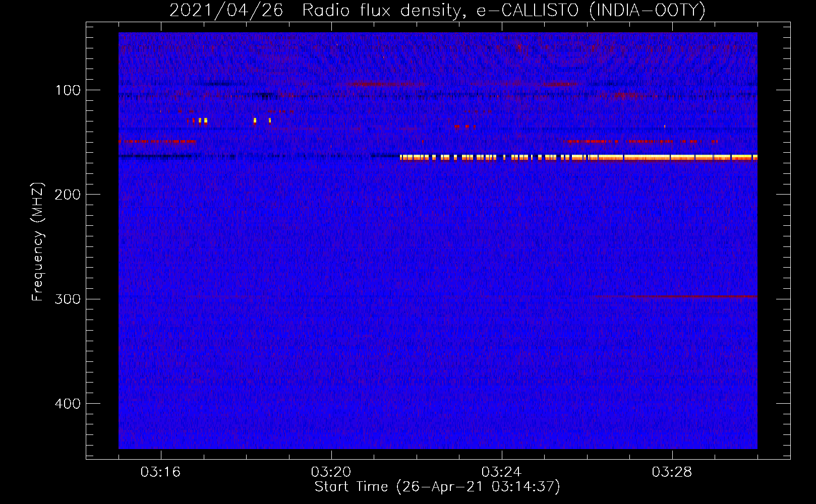Click the 'Frequency (MHZ)' axis label
The height and width of the screenshot is (504, 816).
point(38,242)
